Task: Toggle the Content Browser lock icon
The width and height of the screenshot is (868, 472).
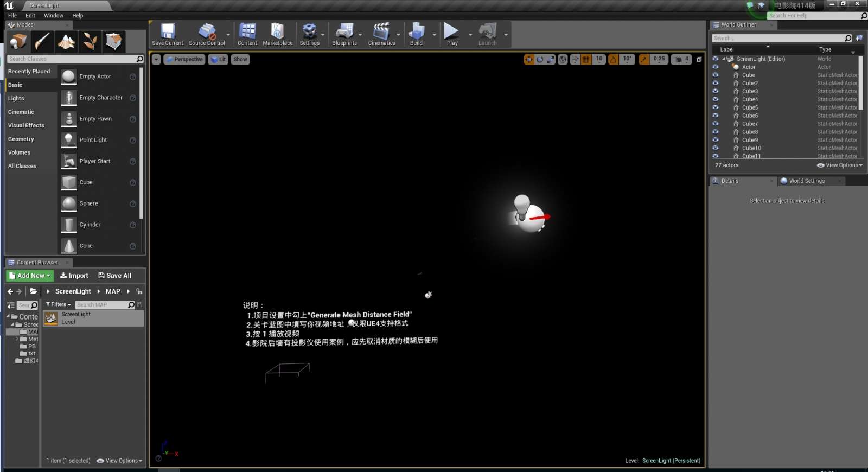Action: (x=139, y=291)
